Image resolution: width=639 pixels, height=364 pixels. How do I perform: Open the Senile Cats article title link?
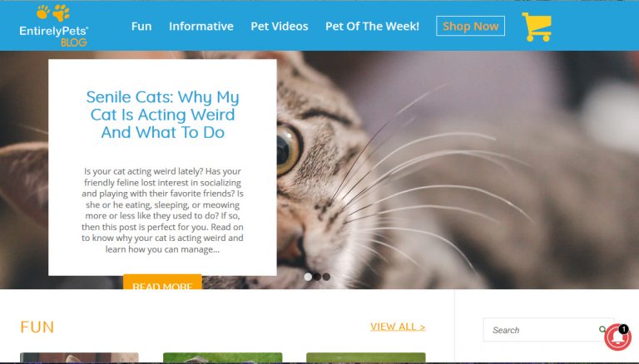click(x=162, y=115)
